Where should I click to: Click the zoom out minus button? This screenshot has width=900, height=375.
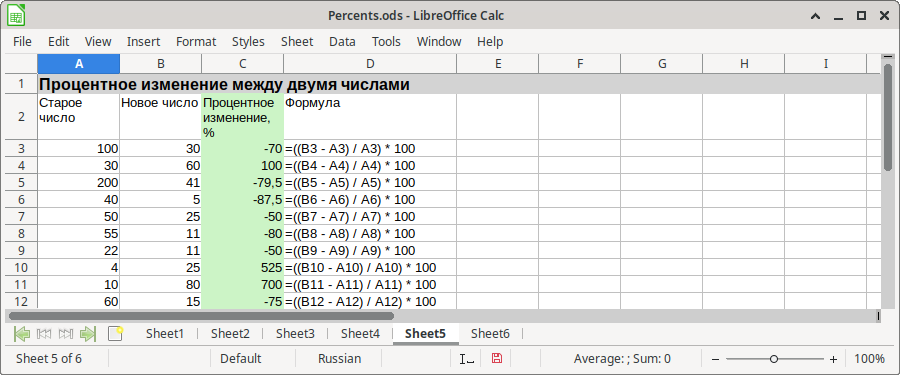715,359
